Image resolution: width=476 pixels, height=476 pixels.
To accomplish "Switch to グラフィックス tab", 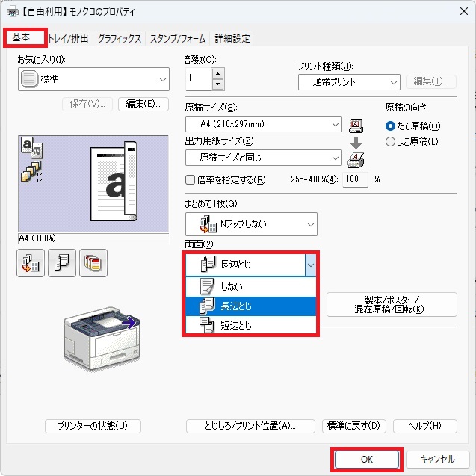I will [x=120, y=39].
